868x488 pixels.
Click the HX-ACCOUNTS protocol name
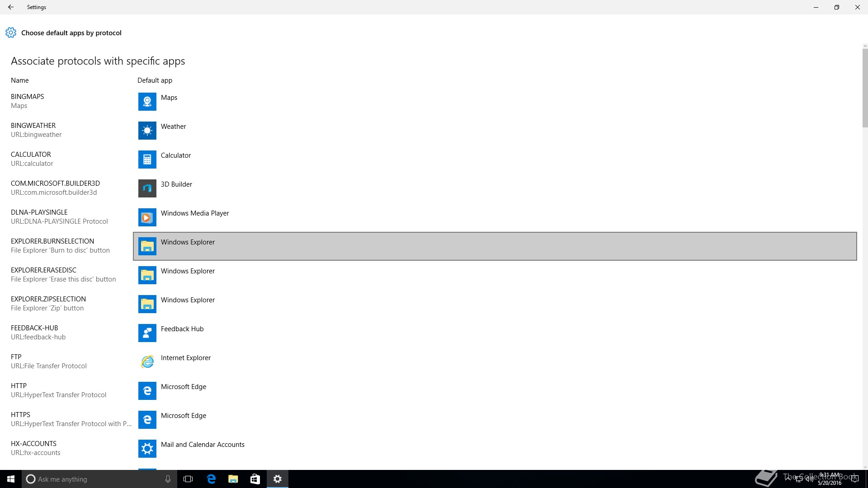pos(33,444)
